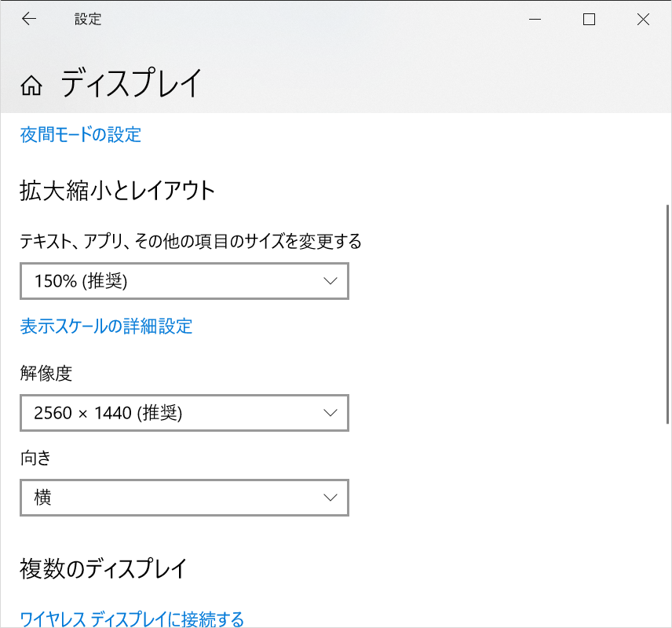Maximize the 設定 window
This screenshot has width=672, height=628.
(588, 19)
